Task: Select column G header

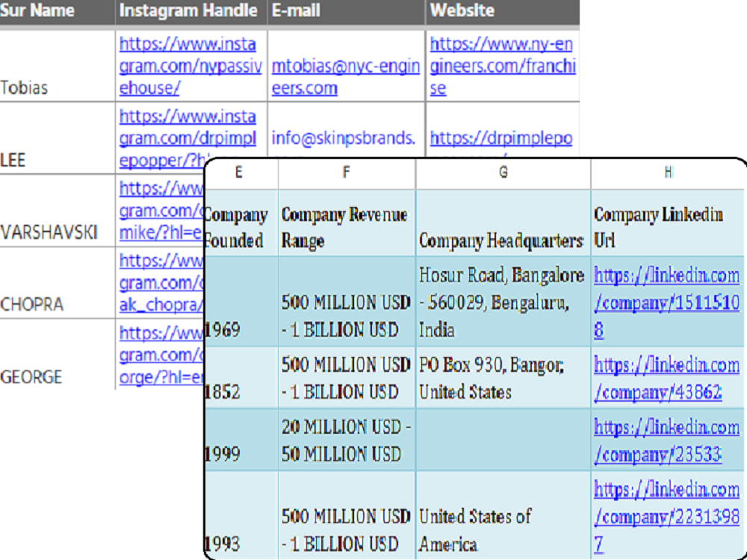Action: 503,173
